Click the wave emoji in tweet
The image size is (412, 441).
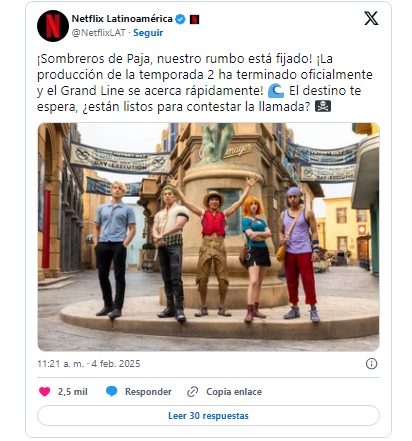pyautogui.click(x=276, y=91)
